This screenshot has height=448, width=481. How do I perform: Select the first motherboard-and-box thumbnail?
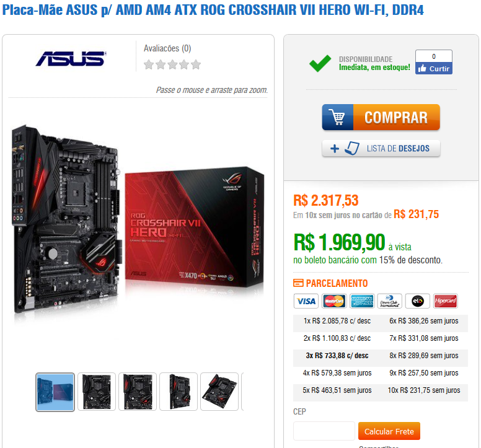[x=55, y=392]
